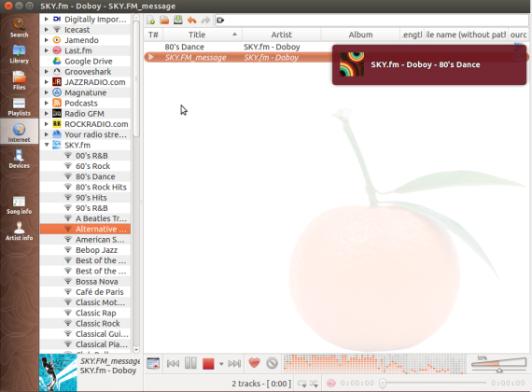Select the highlighted Alternative station
The height and width of the screenshot is (392, 532).
click(x=85, y=229)
